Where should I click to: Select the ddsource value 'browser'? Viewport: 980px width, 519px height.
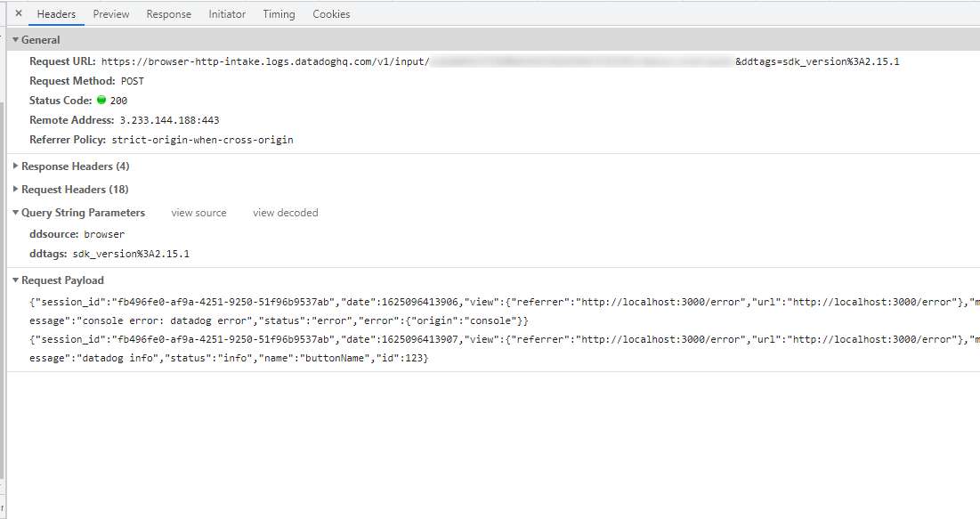[104, 234]
